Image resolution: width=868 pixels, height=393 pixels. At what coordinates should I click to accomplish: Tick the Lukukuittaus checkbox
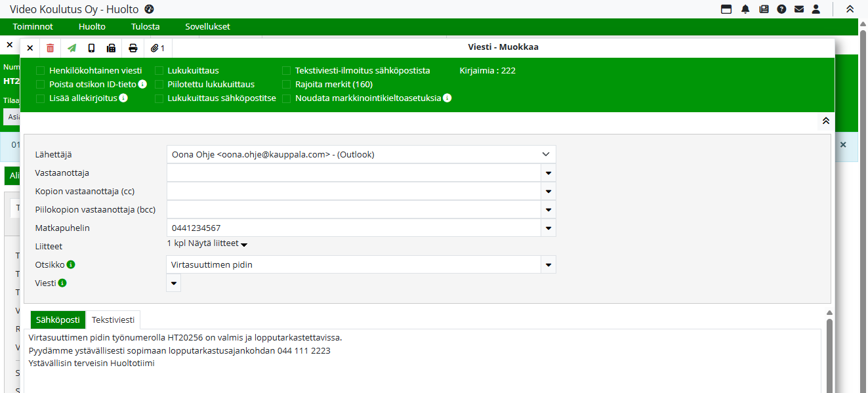[159, 70]
